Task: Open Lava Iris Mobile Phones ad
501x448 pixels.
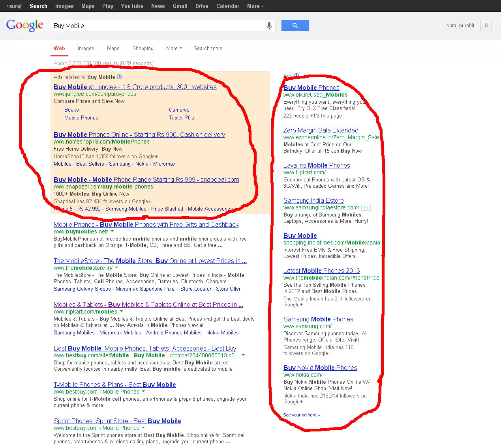Action: pyautogui.click(x=317, y=165)
